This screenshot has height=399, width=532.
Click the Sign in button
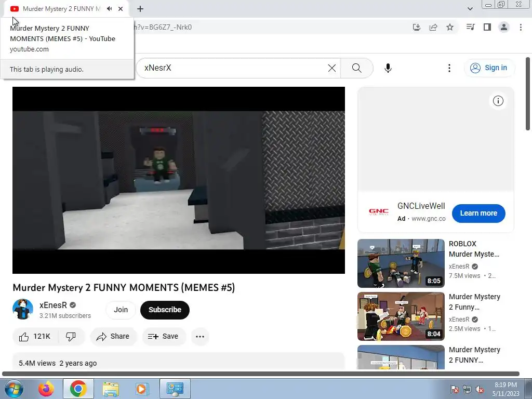489,68
